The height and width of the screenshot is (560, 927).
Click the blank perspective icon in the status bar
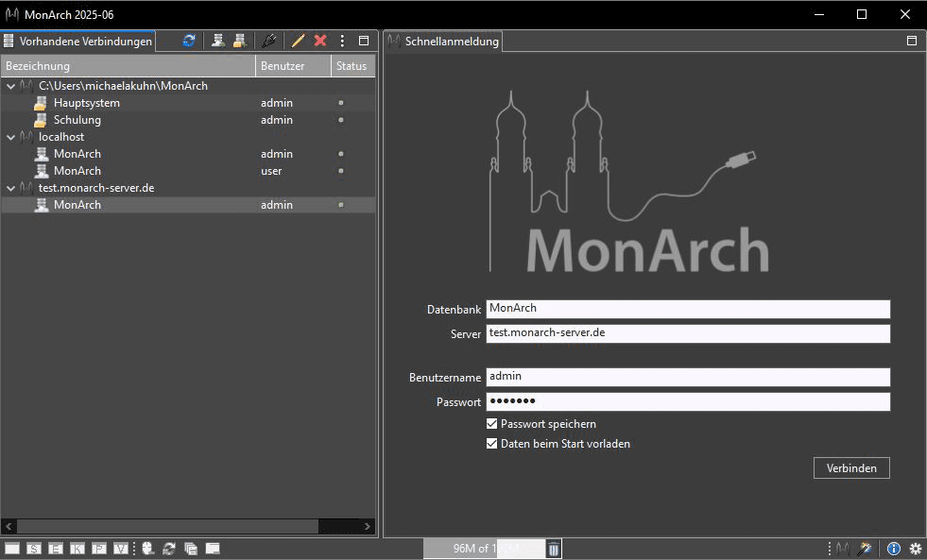click(x=12, y=549)
